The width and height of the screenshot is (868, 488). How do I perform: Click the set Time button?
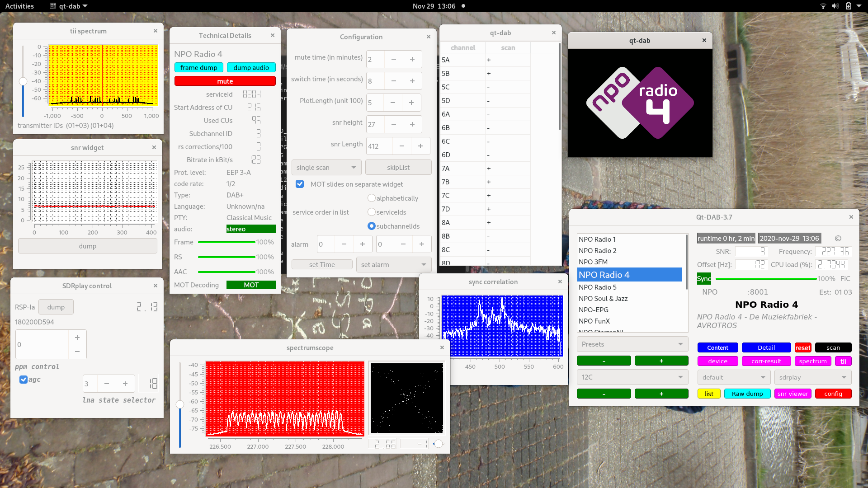(322, 264)
